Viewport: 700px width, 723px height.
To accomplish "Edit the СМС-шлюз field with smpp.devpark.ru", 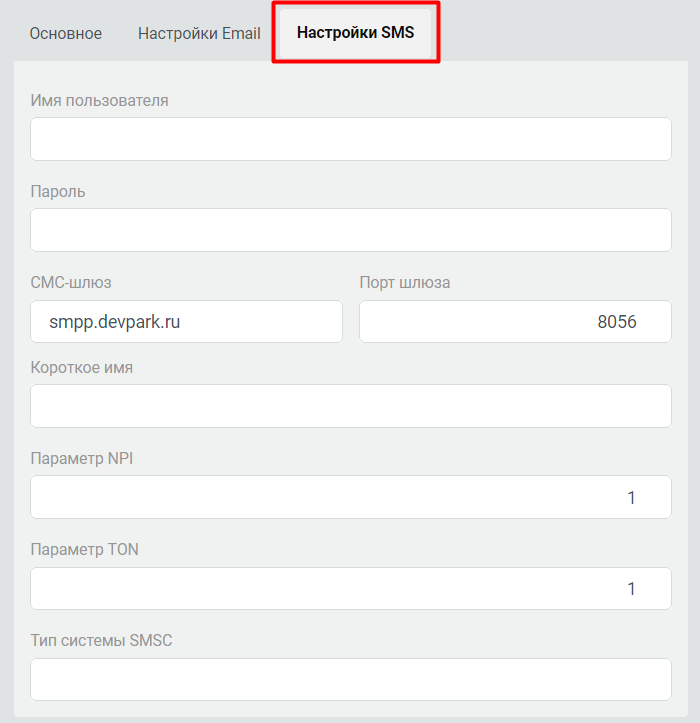I will (186, 321).
